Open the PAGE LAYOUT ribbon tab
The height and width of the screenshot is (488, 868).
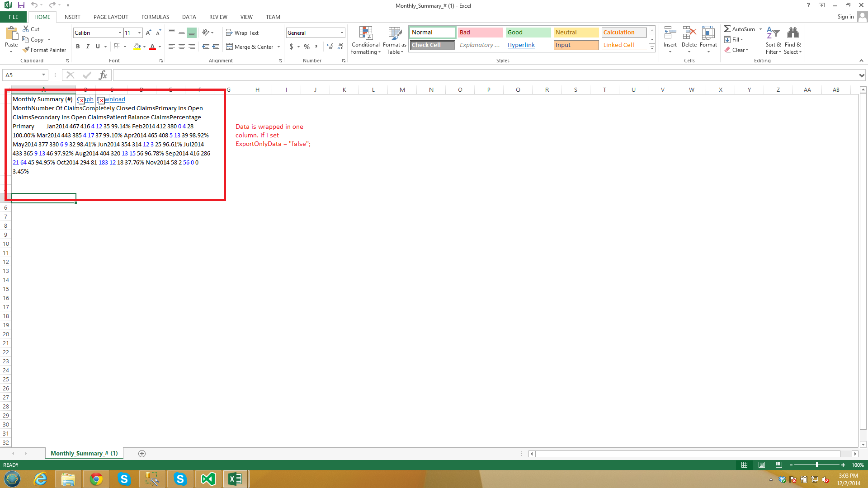point(111,17)
